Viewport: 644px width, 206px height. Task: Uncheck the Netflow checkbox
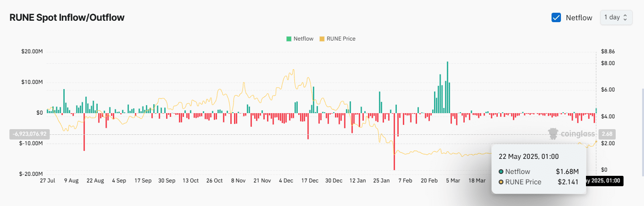click(556, 17)
